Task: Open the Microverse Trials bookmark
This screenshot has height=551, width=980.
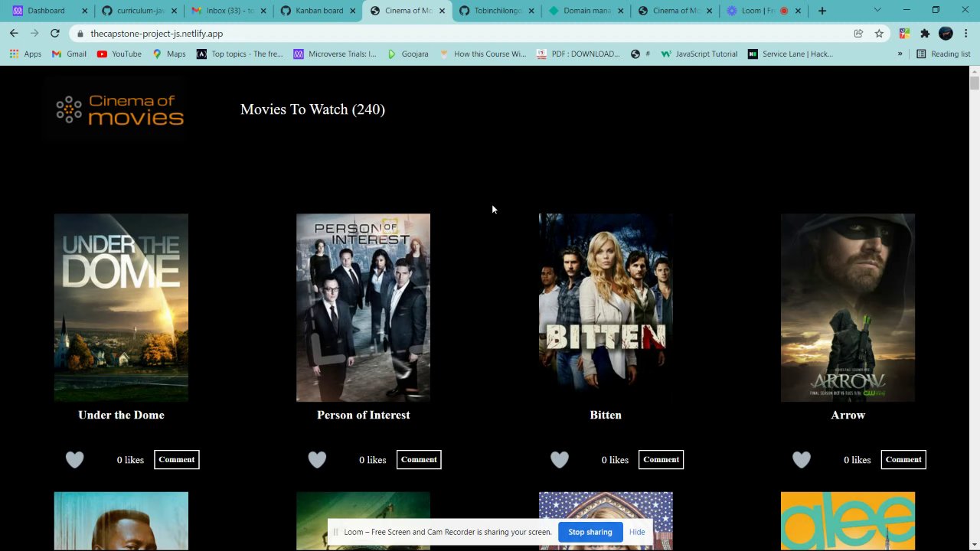Action: (335, 54)
